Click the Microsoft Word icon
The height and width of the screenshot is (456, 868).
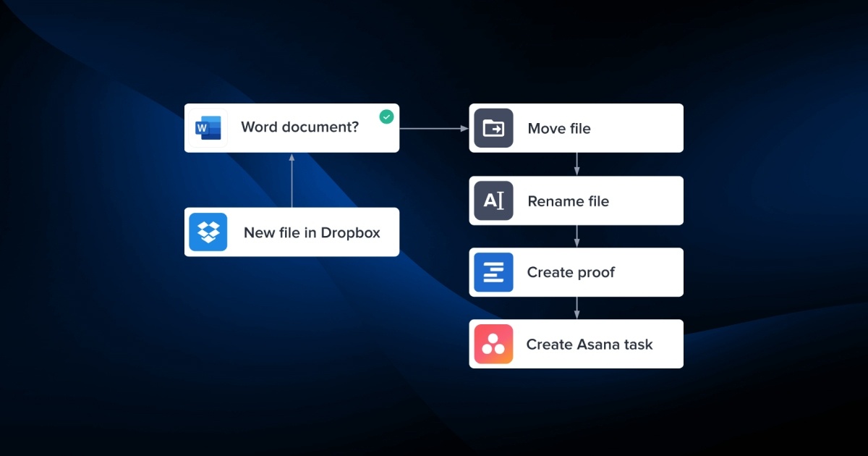(x=207, y=128)
